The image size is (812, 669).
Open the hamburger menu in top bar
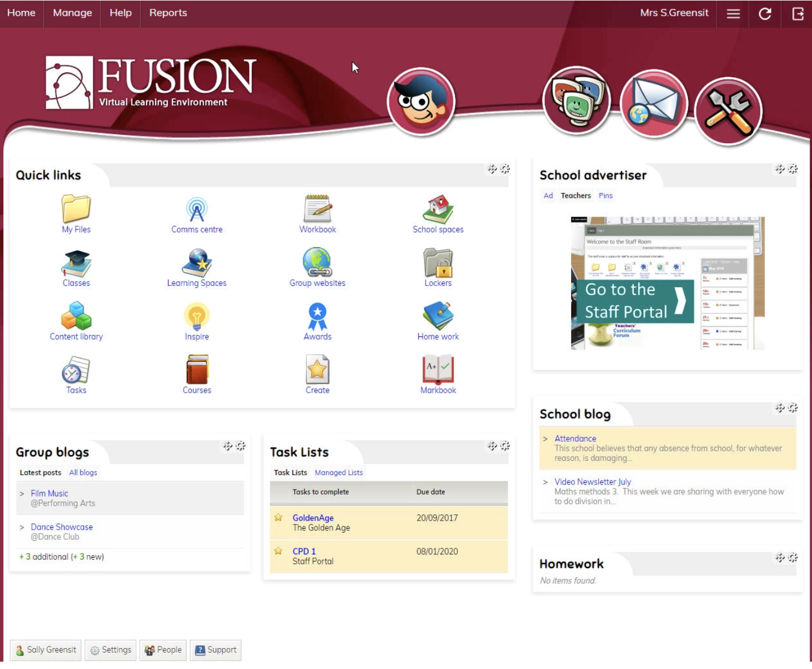pos(733,14)
